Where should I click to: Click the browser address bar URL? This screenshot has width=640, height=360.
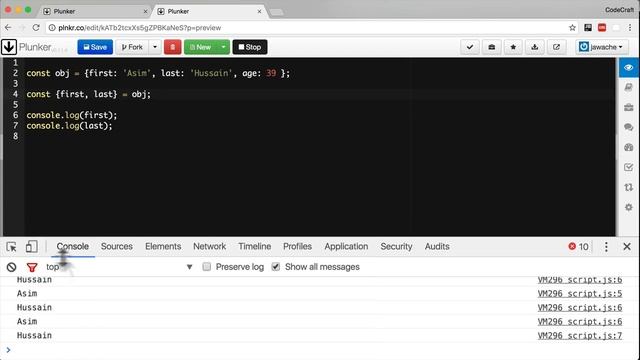coord(140,28)
